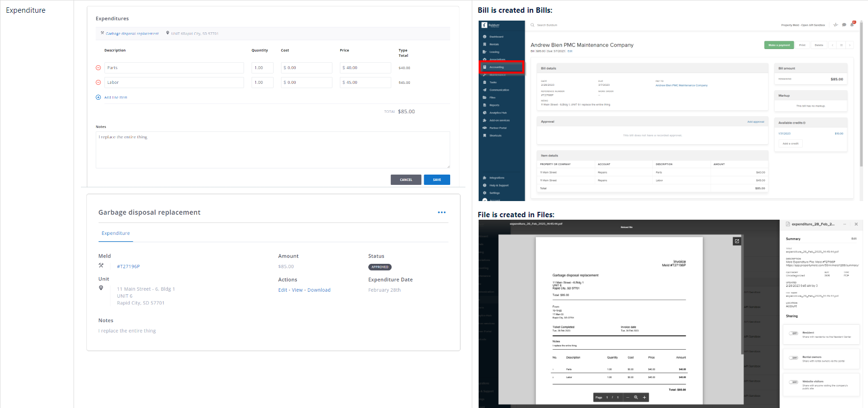Enable Website visitors sharing switch

pos(793,382)
